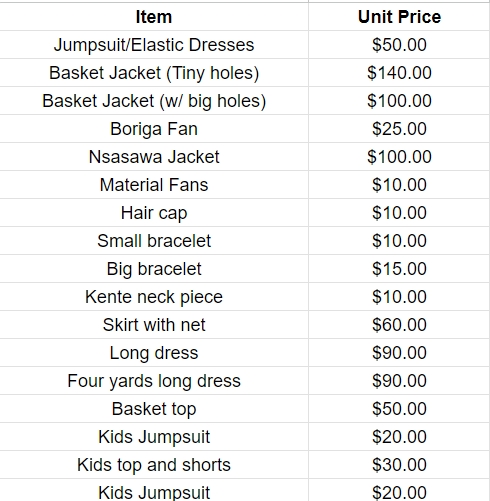The image size is (490, 501).
Task: Click the Skirt with net cell
Action: [x=154, y=325]
